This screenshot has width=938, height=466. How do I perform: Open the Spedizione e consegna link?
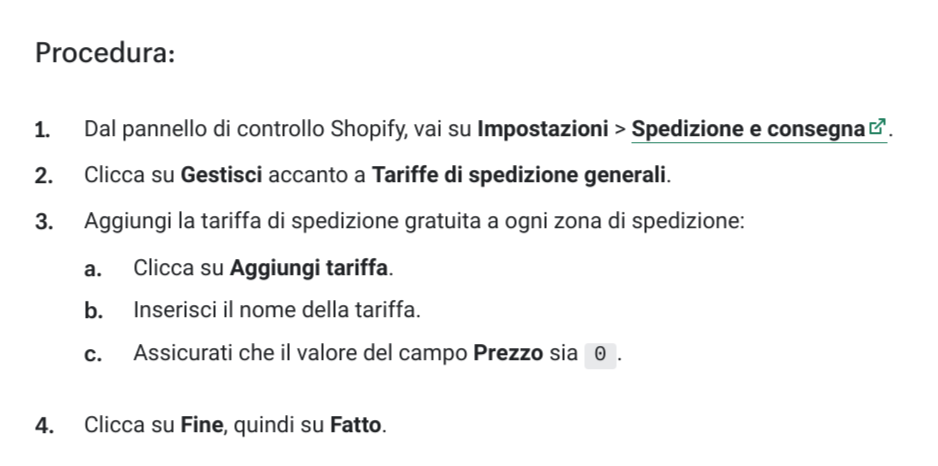(759, 129)
